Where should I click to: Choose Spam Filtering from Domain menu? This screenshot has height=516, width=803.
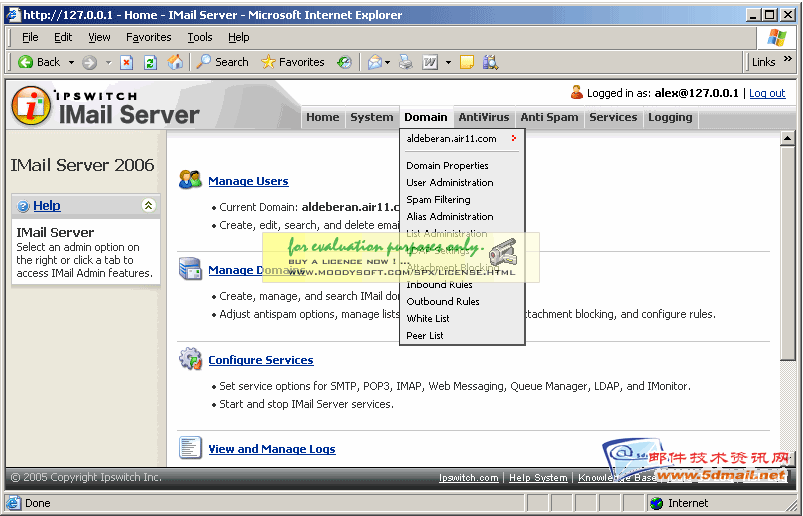tap(438, 200)
